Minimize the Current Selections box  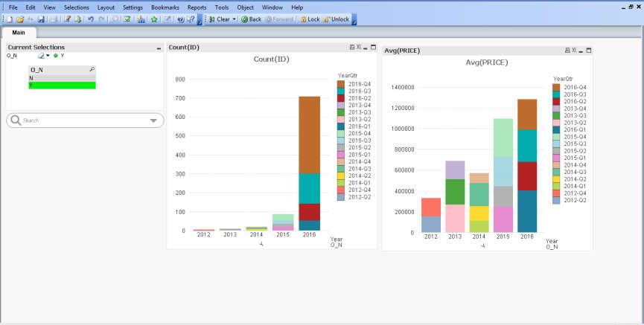point(159,48)
